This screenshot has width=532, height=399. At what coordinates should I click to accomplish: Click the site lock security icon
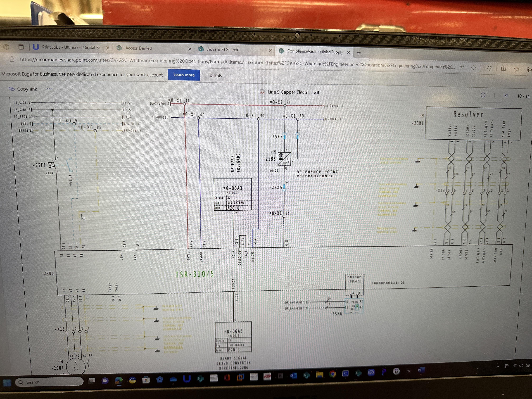click(x=12, y=59)
